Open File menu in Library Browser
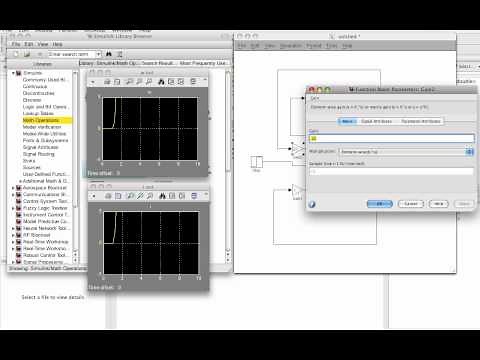 [x=16, y=44]
